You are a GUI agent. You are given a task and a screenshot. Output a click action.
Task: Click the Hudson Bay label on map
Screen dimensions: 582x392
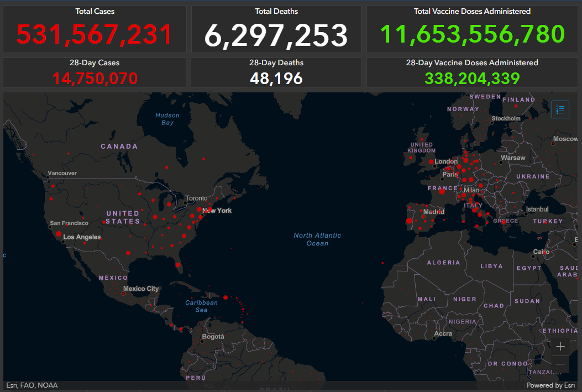(167, 119)
